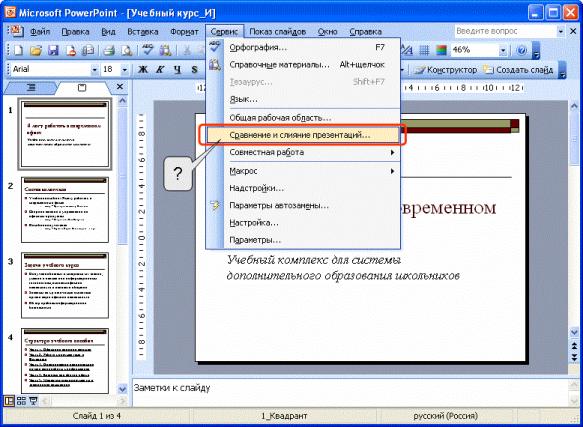This screenshot has height=427, width=583.
Task: Toggle Underline formatting (Ч)
Action: [177, 69]
